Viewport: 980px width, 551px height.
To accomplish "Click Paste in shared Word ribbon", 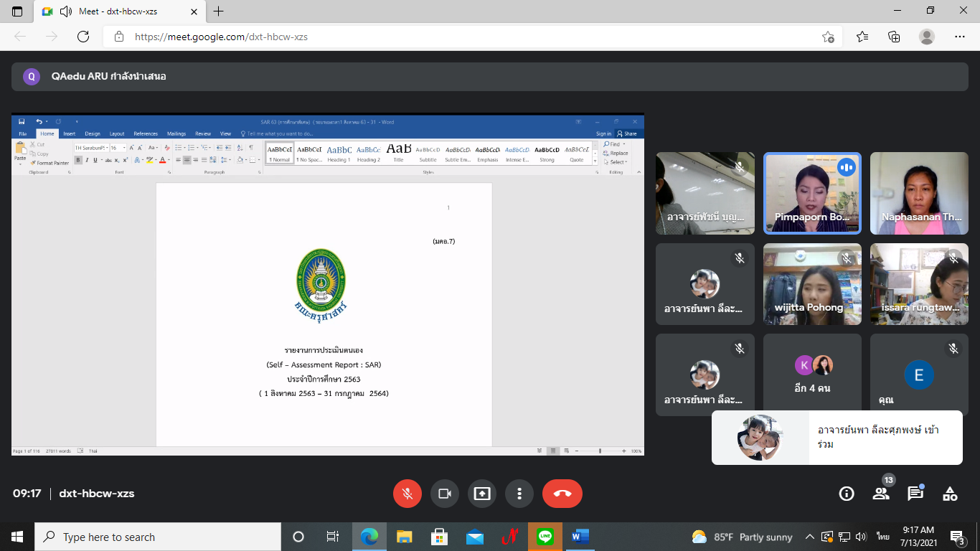I will pyautogui.click(x=20, y=152).
